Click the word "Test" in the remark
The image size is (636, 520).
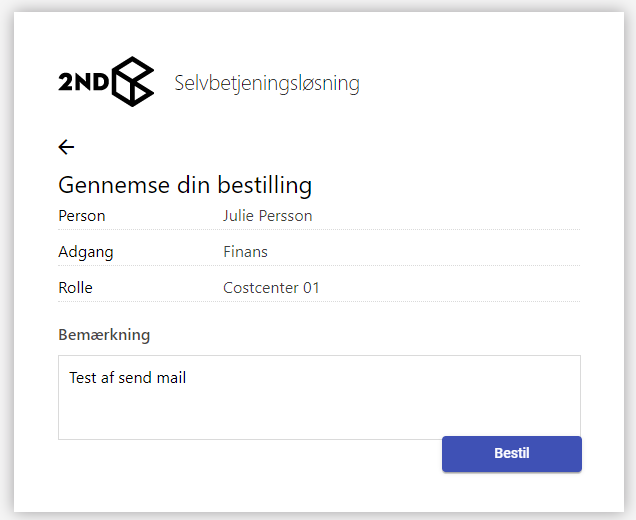(x=83, y=378)
